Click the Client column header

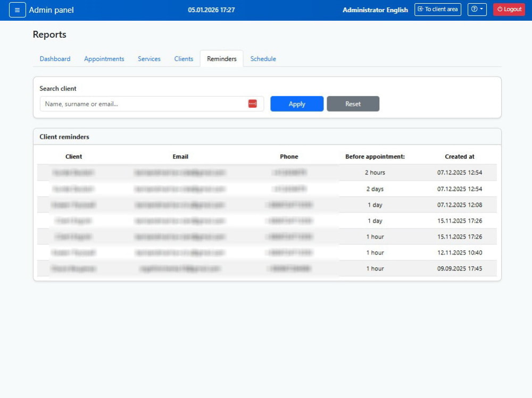[73, 157]
